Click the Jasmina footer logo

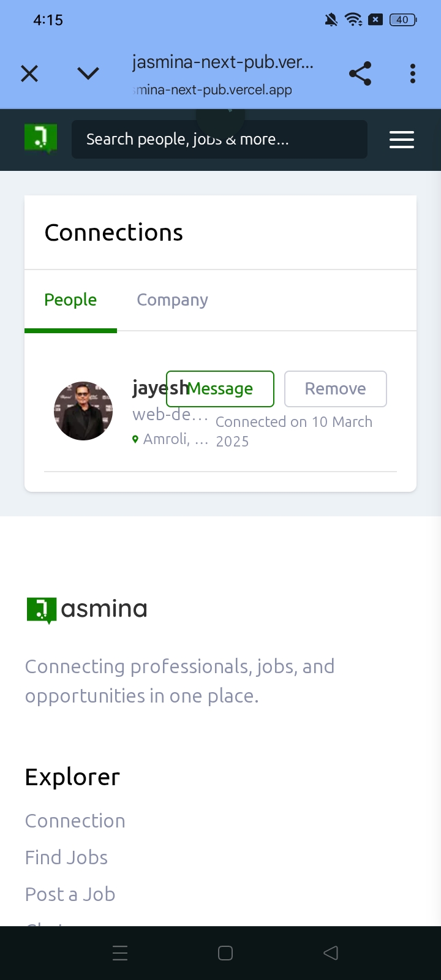click(x=87, y=609)
